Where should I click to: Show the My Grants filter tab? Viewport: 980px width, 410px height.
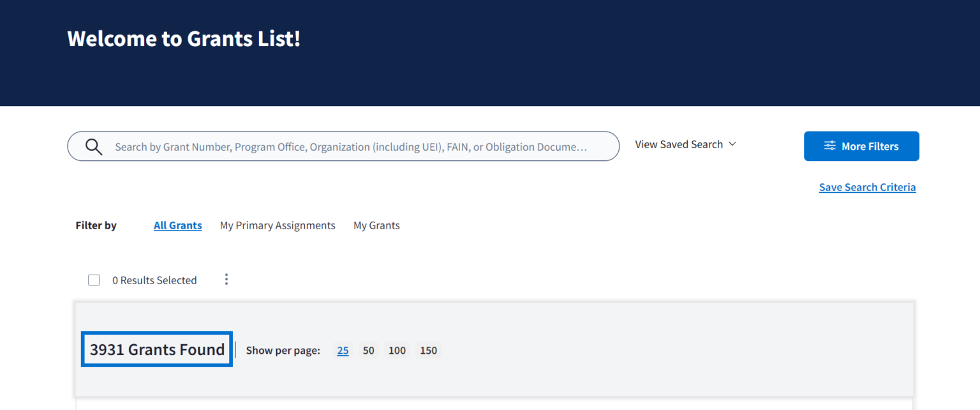[x=376, y=225]
